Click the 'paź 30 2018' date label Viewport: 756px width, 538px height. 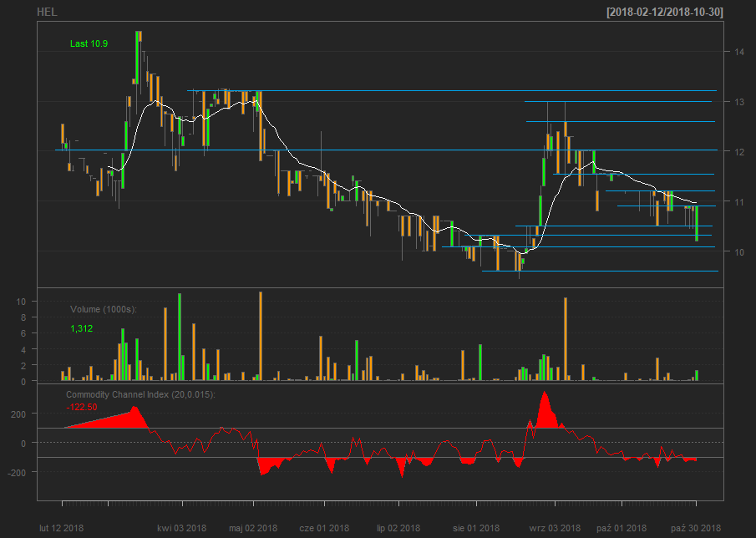click(696, 528)
